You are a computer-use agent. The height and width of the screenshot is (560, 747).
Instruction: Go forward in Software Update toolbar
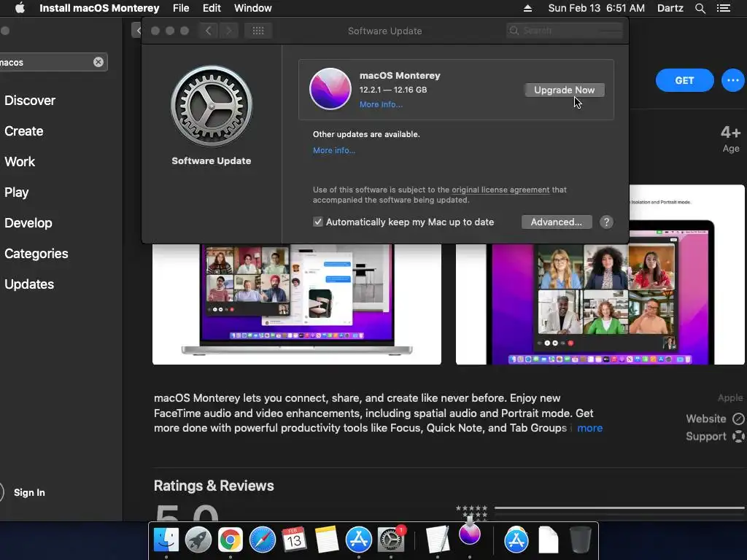coord(228,31)
